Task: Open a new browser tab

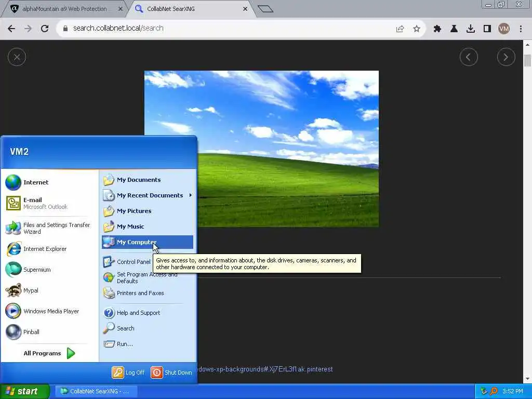Action: coord(265,9)
